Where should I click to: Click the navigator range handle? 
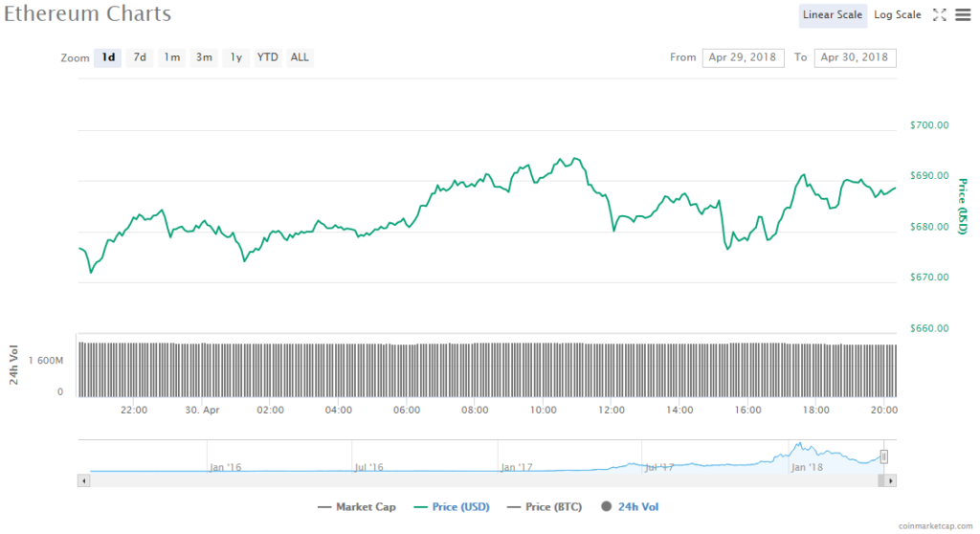click(884, 456)
